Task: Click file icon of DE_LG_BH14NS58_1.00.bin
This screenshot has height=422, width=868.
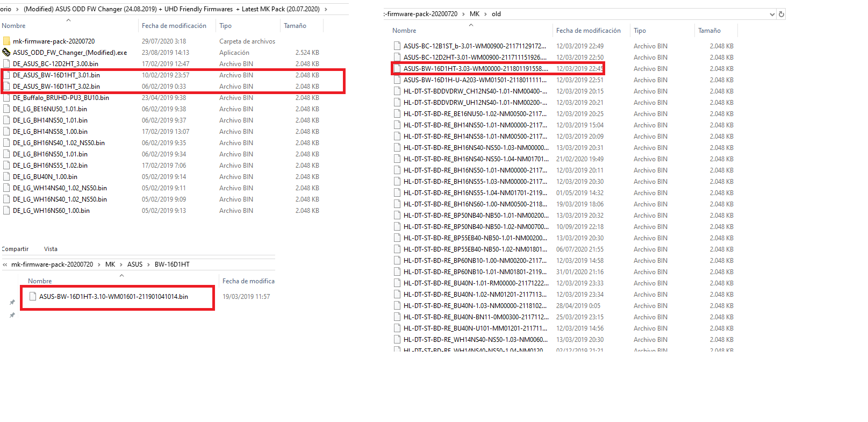Action: (6, 131)
